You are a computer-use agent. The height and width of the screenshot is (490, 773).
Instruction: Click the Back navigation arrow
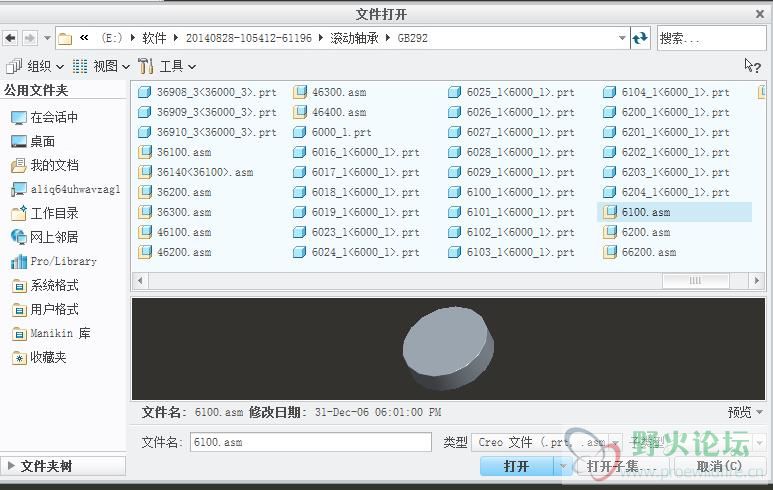point(10,38)
